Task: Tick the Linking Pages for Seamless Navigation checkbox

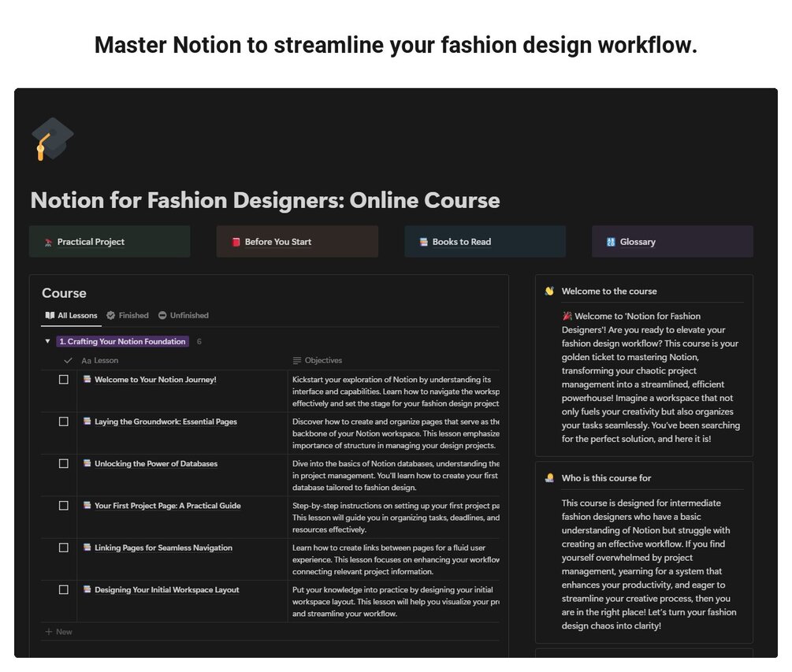Action: tap(64, 548)
